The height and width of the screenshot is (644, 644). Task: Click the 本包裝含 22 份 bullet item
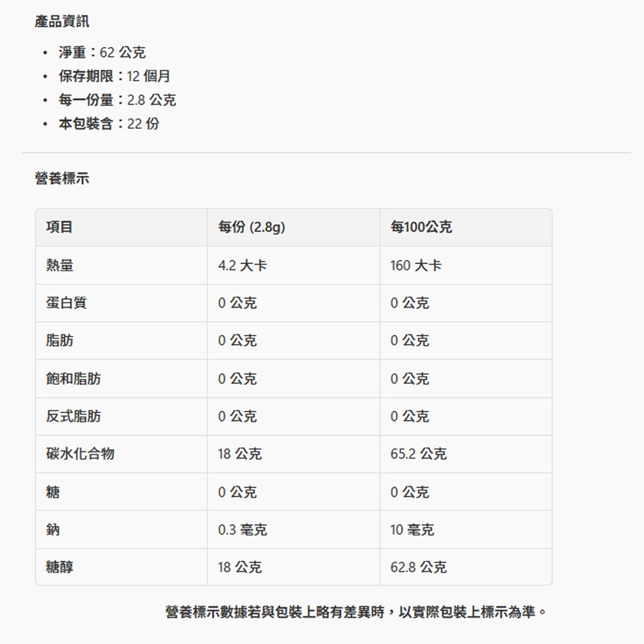(x=108, y=124)
